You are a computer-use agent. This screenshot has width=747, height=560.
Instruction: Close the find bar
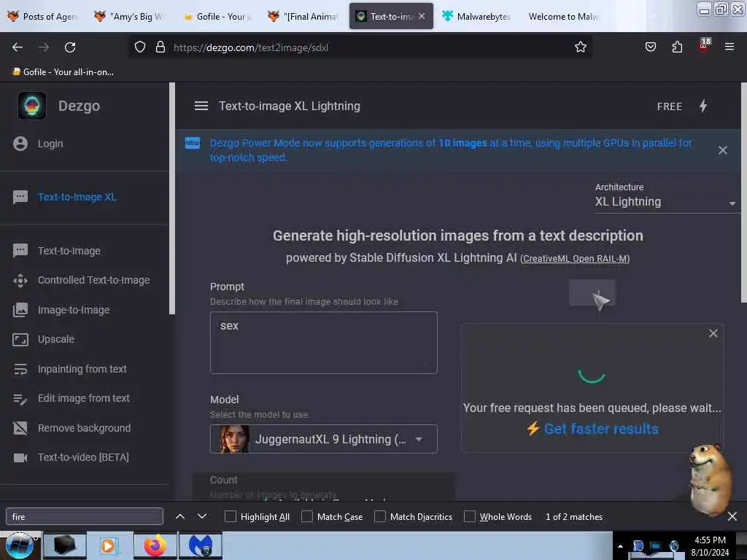(732, 517)
